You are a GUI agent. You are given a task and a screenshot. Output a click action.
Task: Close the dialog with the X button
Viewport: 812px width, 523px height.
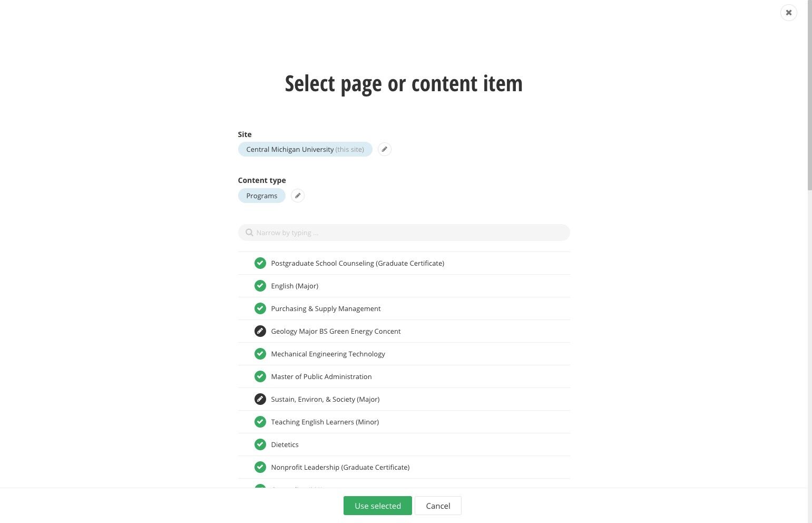tap(789, 13)
